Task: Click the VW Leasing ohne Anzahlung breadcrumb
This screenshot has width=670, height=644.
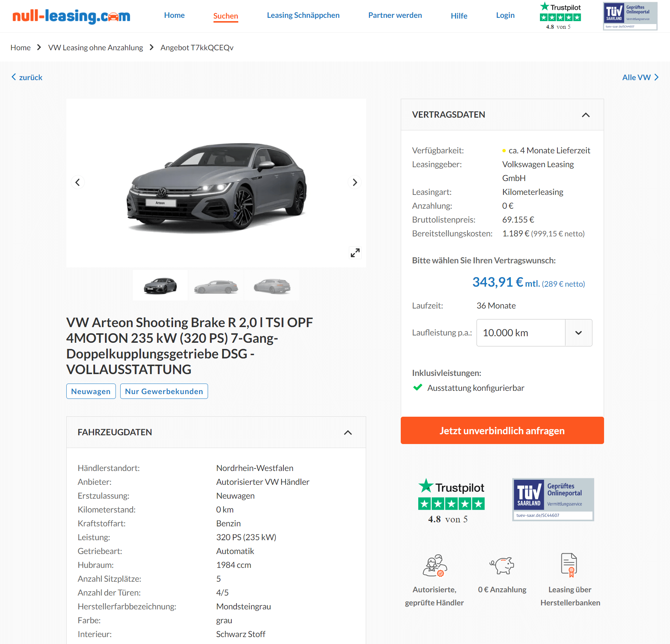Action: point(95,48)
